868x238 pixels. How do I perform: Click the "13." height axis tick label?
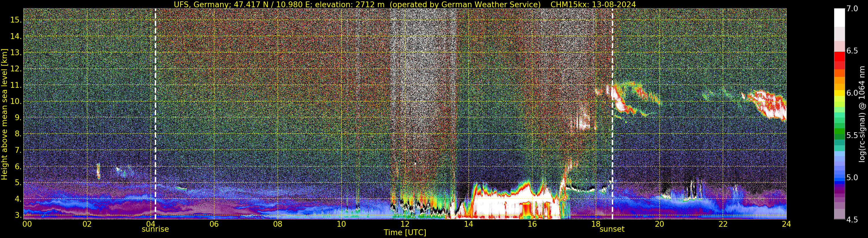16,53
